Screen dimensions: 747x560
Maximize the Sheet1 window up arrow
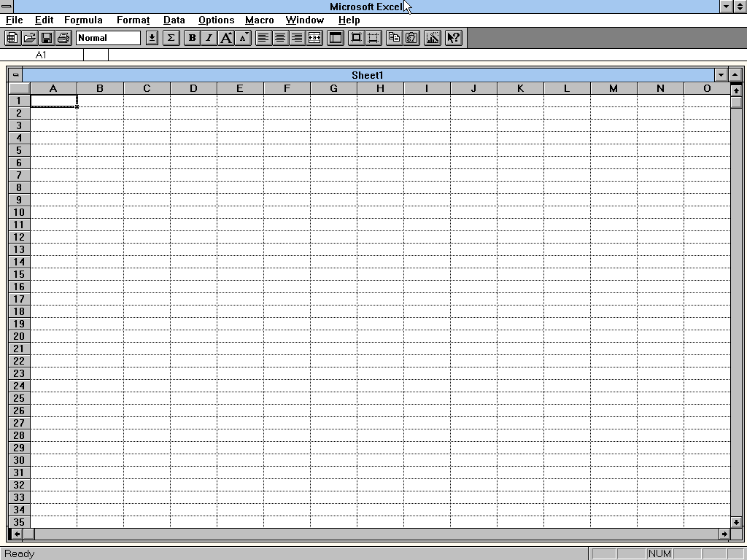pyautogui.click(x=735, y=75)
